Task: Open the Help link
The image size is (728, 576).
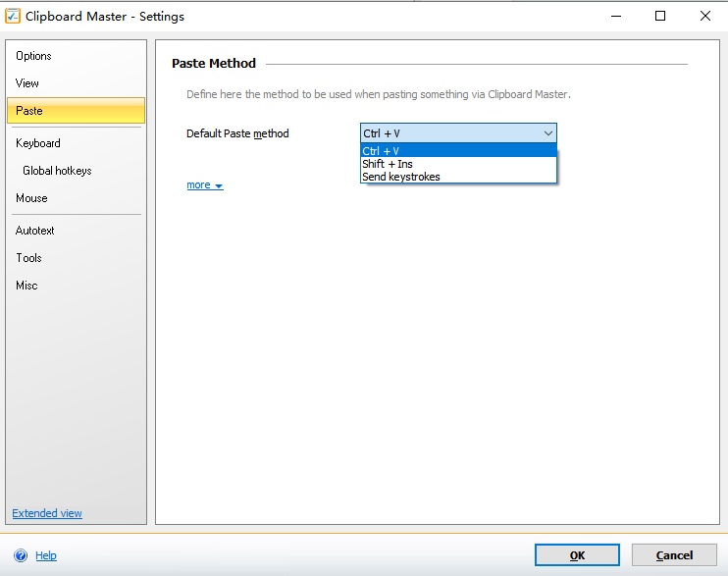Action: click(x=46, y=555)
